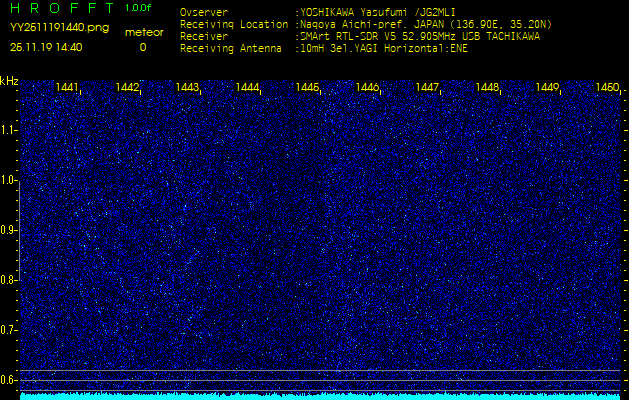
Task: Click the 1447 time axis label
Action: pos(427,87)
